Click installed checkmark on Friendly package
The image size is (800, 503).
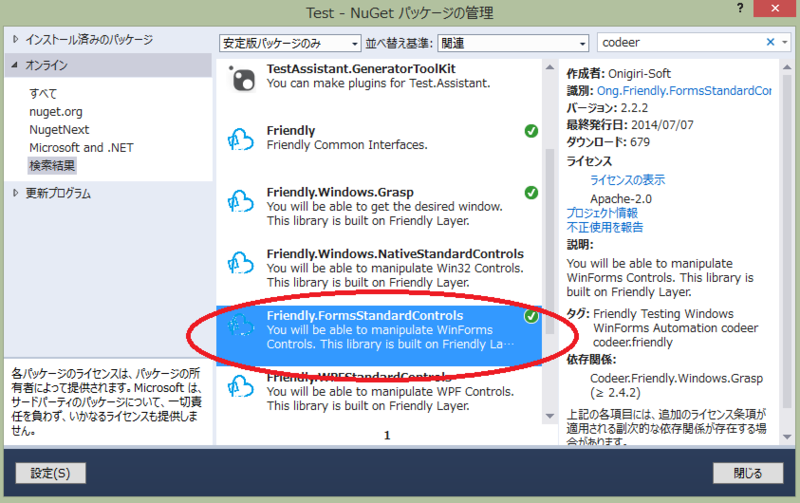tap(531, 131)
